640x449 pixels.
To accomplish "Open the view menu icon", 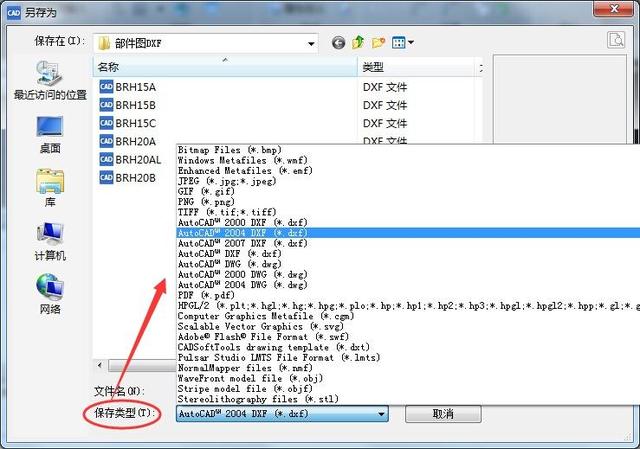I will pos(402,42).
